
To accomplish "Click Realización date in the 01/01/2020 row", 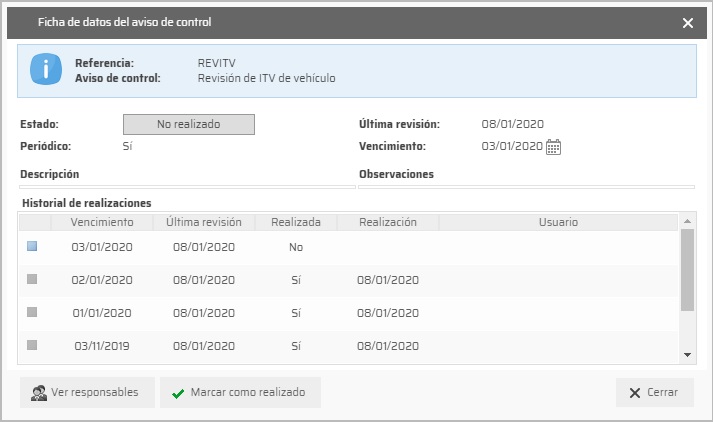I will 388,313.
